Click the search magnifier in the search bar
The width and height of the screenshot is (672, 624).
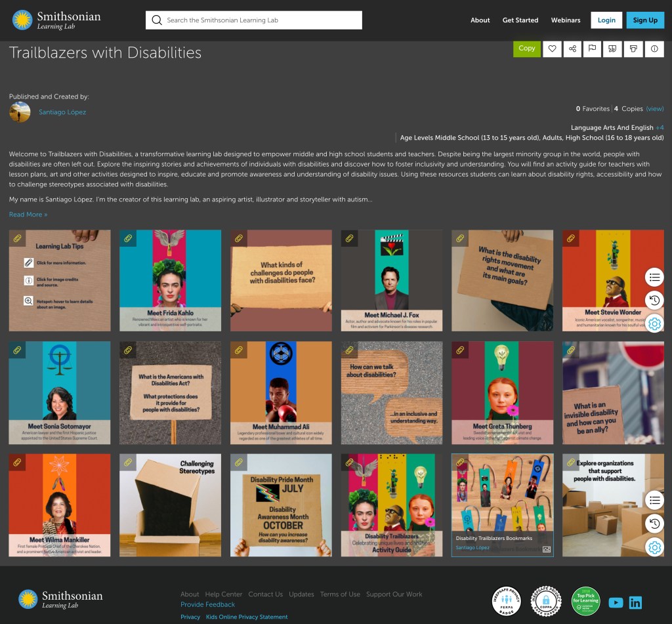coord(157,20)
